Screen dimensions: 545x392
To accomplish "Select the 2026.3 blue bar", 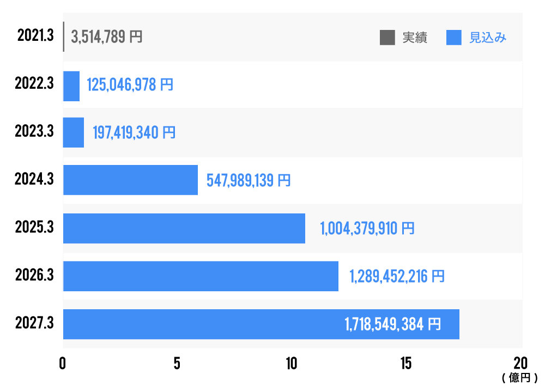I will tap(201, 276).
